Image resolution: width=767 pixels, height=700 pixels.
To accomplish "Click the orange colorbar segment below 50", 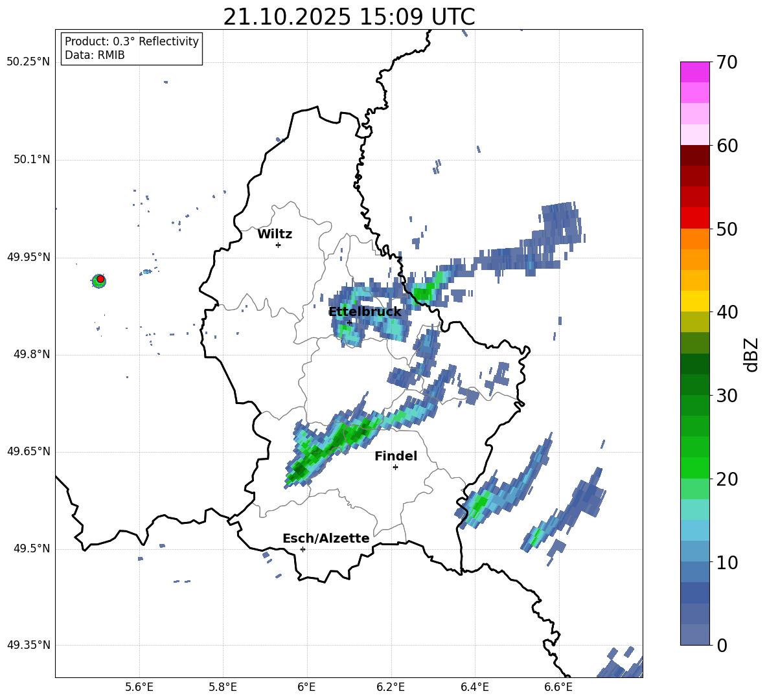I will [x=694, y=238].
